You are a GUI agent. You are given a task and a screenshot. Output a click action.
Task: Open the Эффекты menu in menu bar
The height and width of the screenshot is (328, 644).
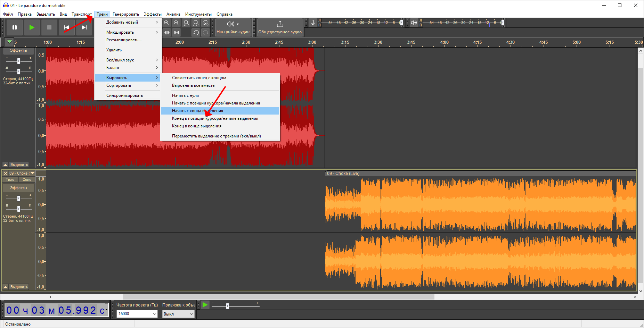(x=153, y=14)
